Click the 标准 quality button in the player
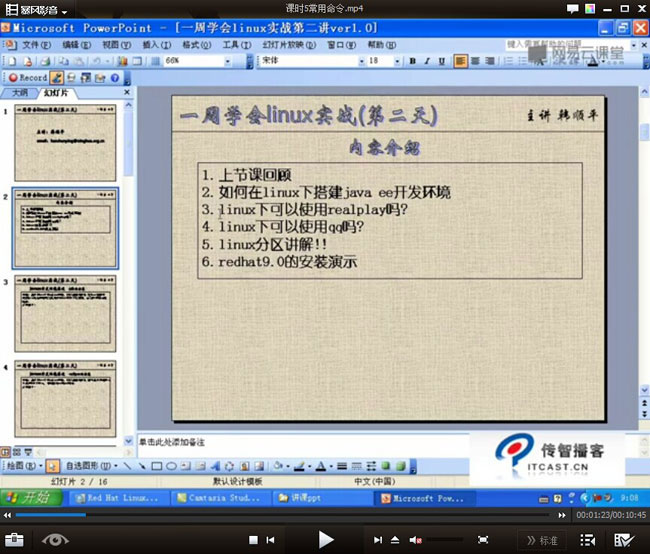 [x=542, y=540]
